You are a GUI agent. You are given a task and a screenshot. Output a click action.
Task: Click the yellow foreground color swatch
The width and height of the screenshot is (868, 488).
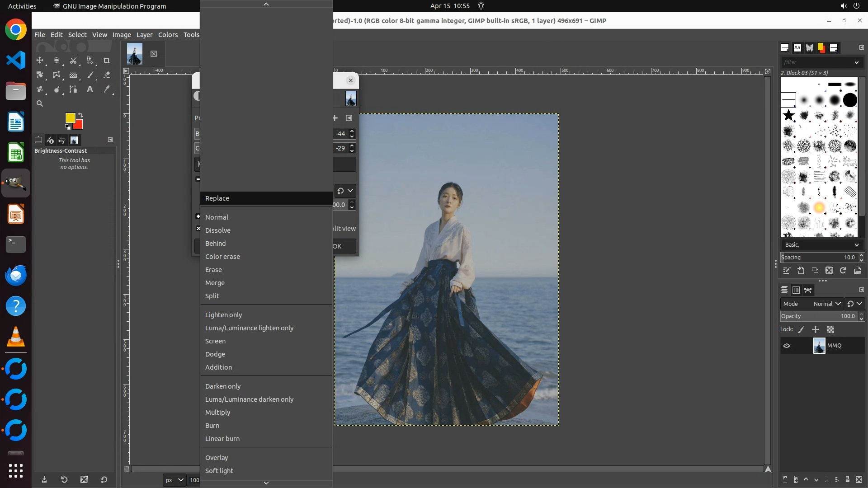(70, 118)
